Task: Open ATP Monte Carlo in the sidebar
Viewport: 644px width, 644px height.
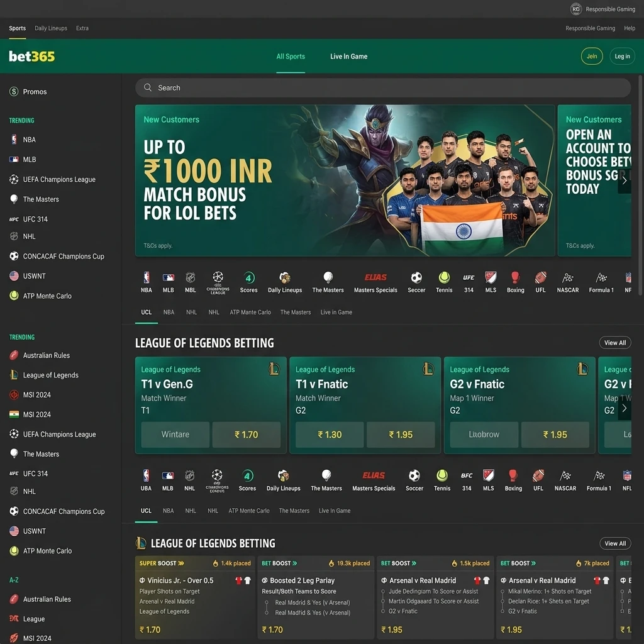Action: tap(40, 551)
